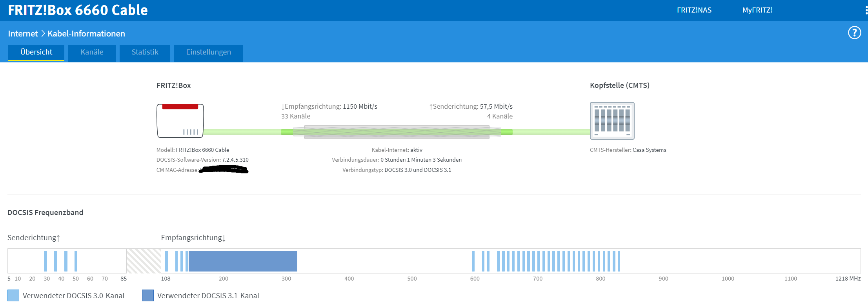Click the FRITZ!Box router device icon
This screenshot has width=868, height=308.
180,121
